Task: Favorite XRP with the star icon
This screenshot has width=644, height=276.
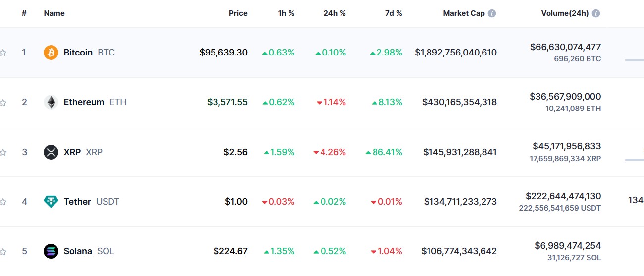Action: 3,152
